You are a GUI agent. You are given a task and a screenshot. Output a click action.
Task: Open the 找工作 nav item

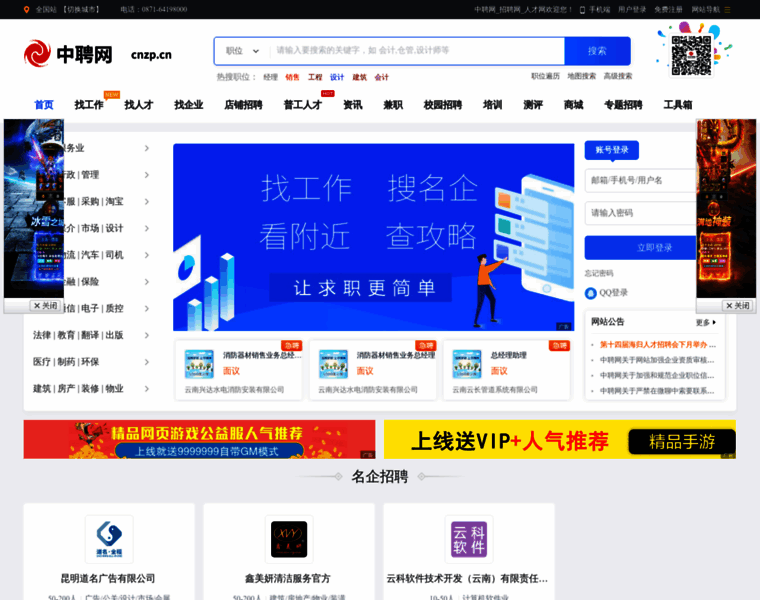(89, 105)
